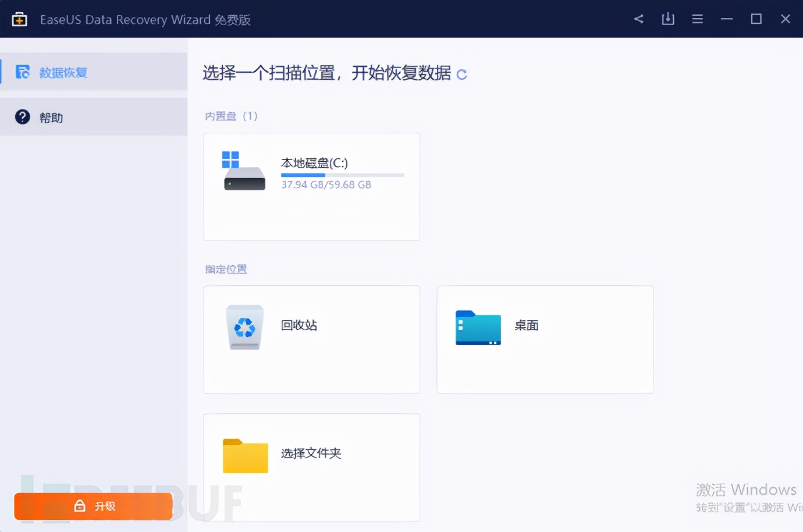This screenshot has height=532, width=803.
Task: Choose 桌面 as the scan location
Action: coord(545,339)
